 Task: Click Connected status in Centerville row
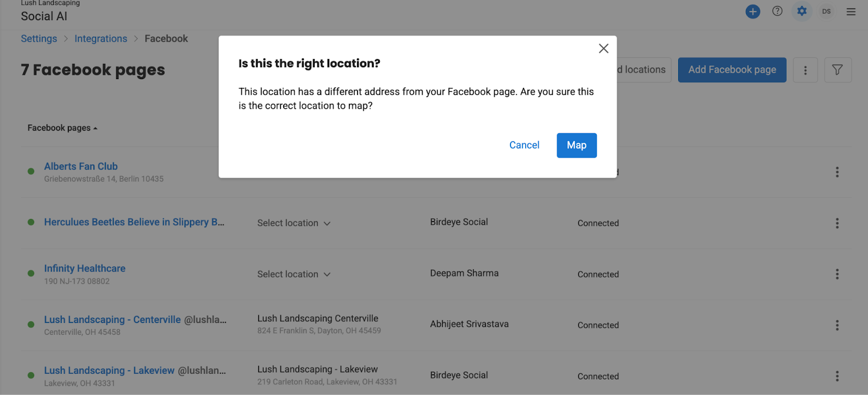coord(598,325)
